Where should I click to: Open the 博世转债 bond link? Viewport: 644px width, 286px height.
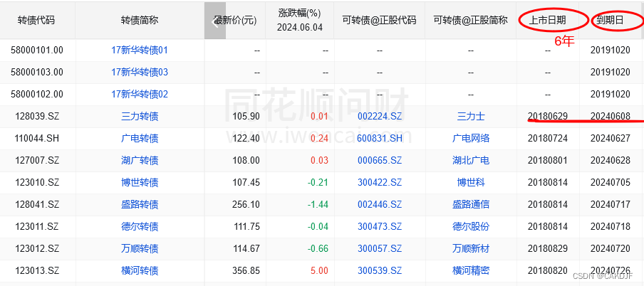(140, 183)
